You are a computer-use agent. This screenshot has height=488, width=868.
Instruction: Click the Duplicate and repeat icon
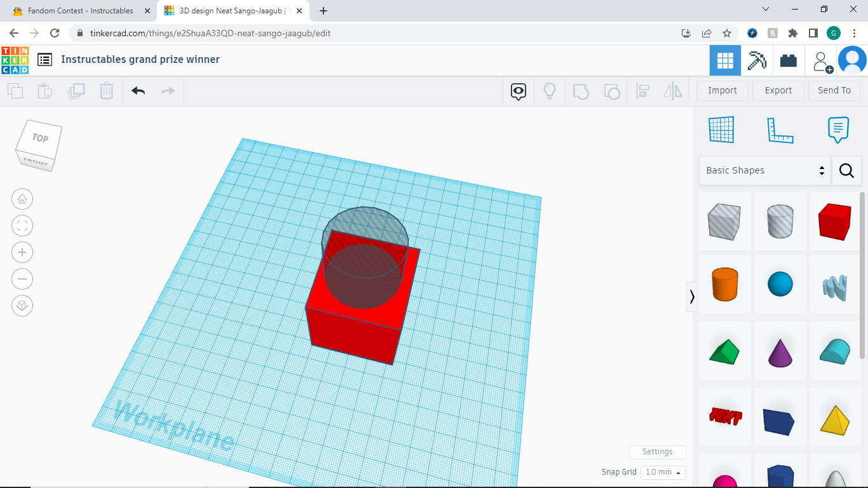[76, 91]
